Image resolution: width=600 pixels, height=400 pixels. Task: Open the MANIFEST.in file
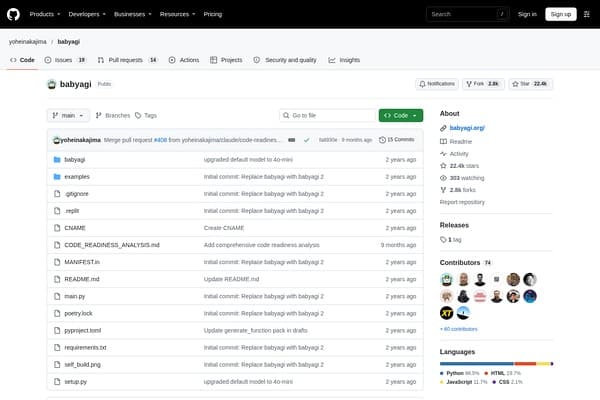(x=82, y=262)
